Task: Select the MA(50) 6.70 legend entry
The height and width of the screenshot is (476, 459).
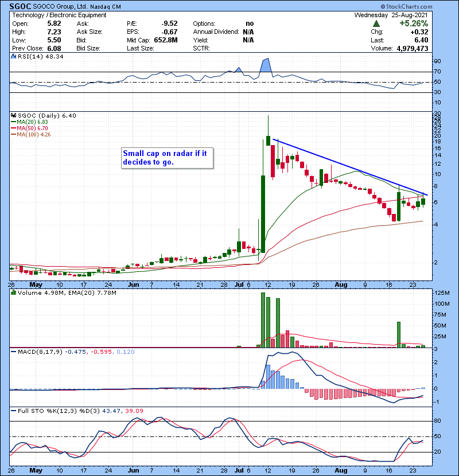Action: [29, 128]
